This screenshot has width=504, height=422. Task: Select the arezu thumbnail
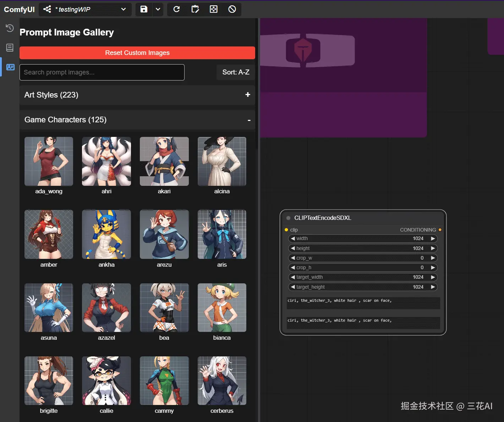point(164,234)
